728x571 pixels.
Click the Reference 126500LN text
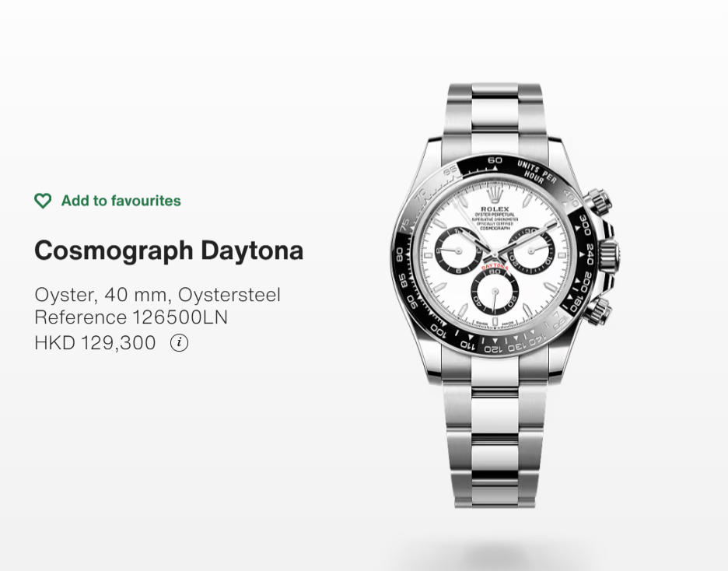tap(131, 317)
